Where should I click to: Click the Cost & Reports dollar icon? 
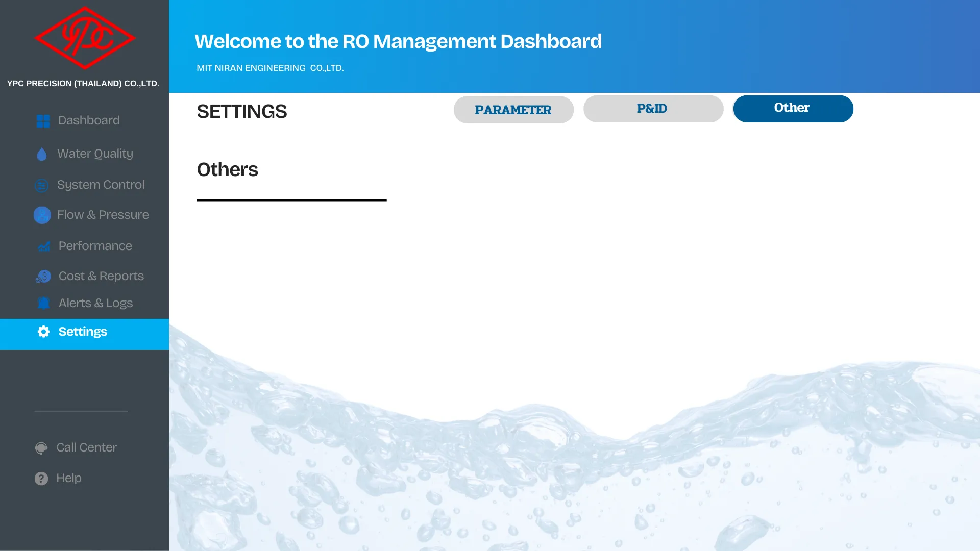tap(43, 277)
